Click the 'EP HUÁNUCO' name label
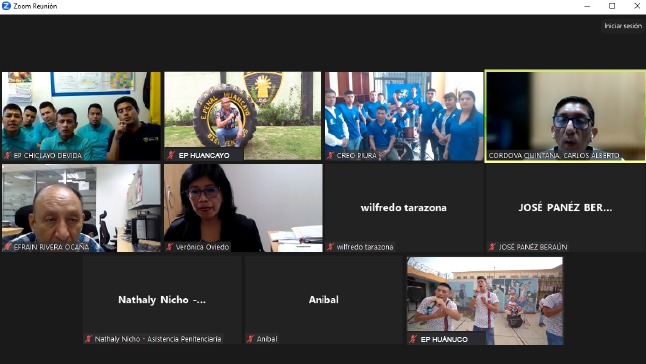The height and width of the screenshot is (364, 646). click(x=444, y=339)
